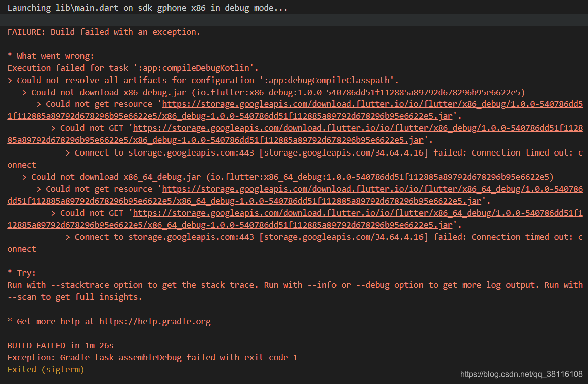Click '--scan to get full insights.' line
588x384 pixels.
point(74,297)
